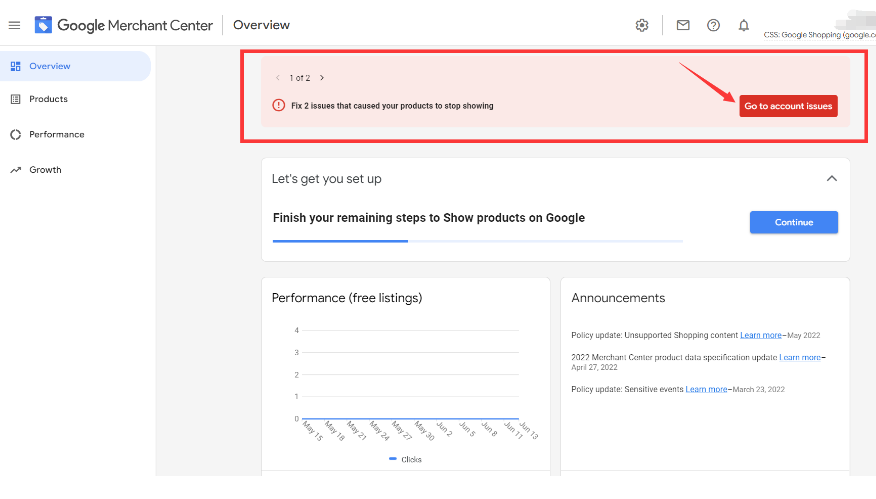
Task: Open Performance in the sidebar
Action: click(56, 134)
